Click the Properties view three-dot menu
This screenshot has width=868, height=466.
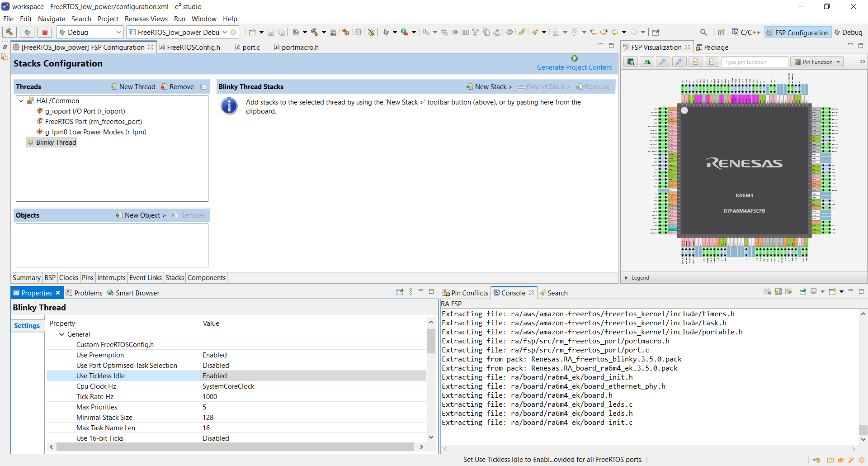410,292
